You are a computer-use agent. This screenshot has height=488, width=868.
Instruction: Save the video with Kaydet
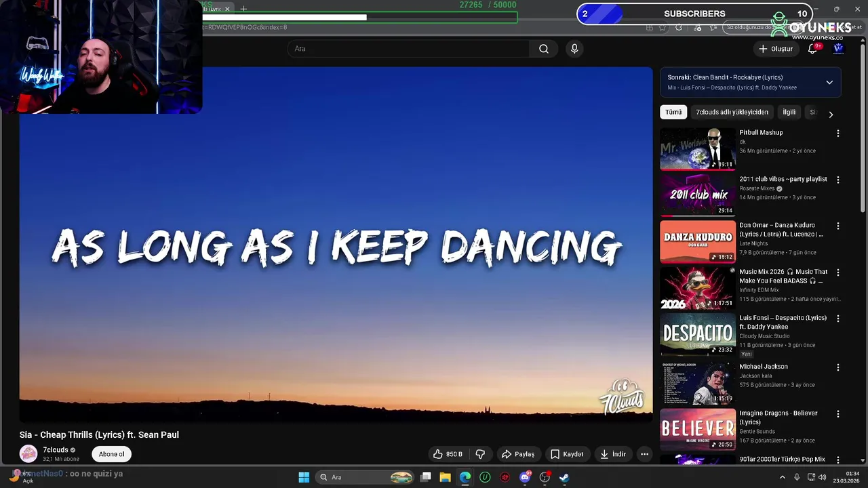tap(567, 454)
